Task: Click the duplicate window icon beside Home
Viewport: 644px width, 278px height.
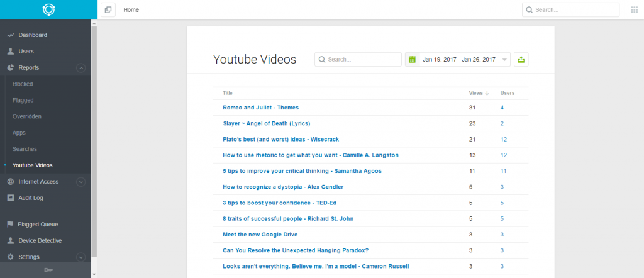Action: [108, 10]
